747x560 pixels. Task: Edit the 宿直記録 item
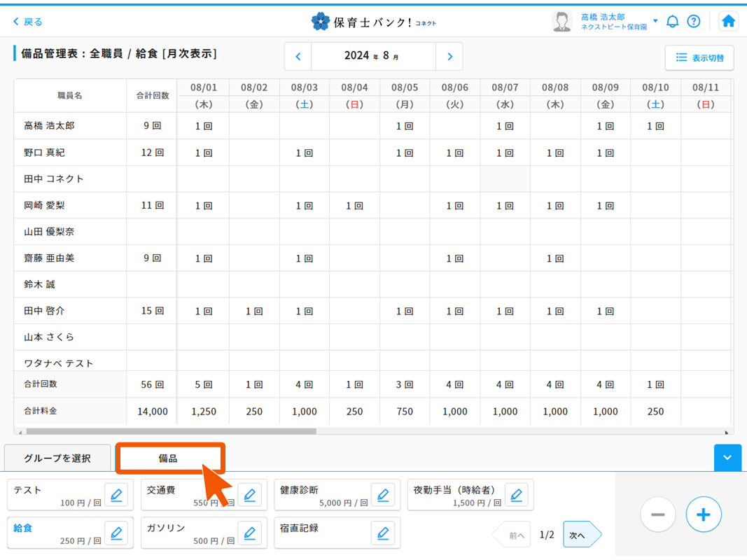[x=383, y=533]
